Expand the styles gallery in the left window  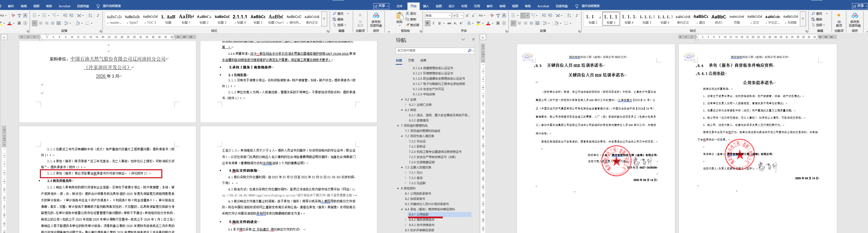pos(324,19)
